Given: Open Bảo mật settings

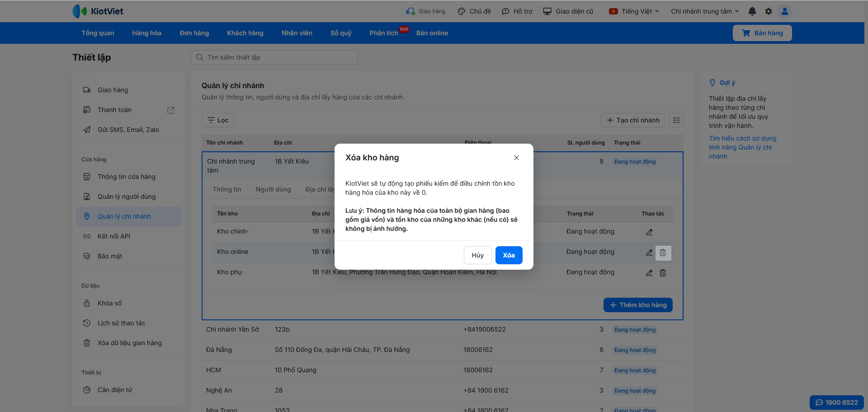Looking at the screenshot, I should point(129,256).
